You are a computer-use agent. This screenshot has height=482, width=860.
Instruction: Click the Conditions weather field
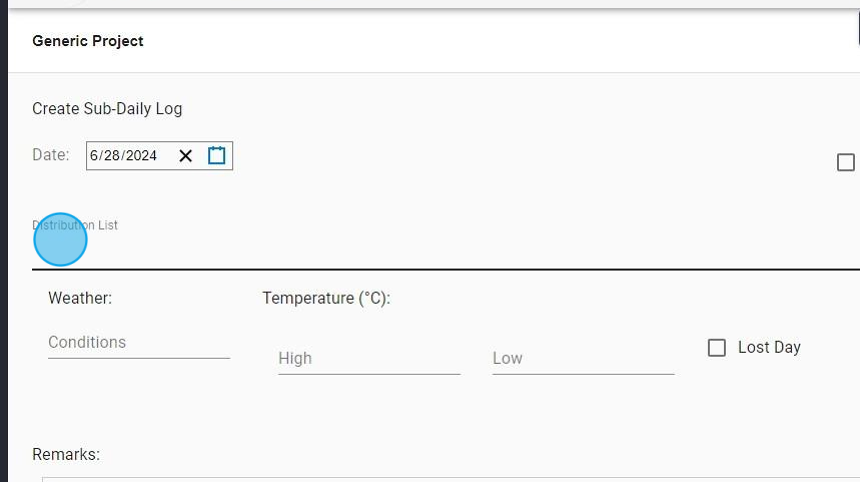pyautogui.click(x=138, y=343)
